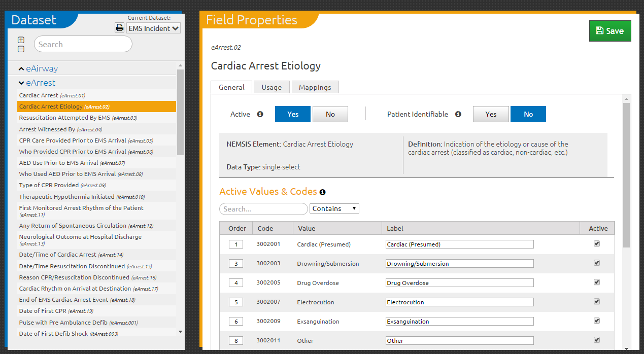Expand all dataset sections with plus icon
This screenshot has height=354, width=644.
click(x=21, y=40)
